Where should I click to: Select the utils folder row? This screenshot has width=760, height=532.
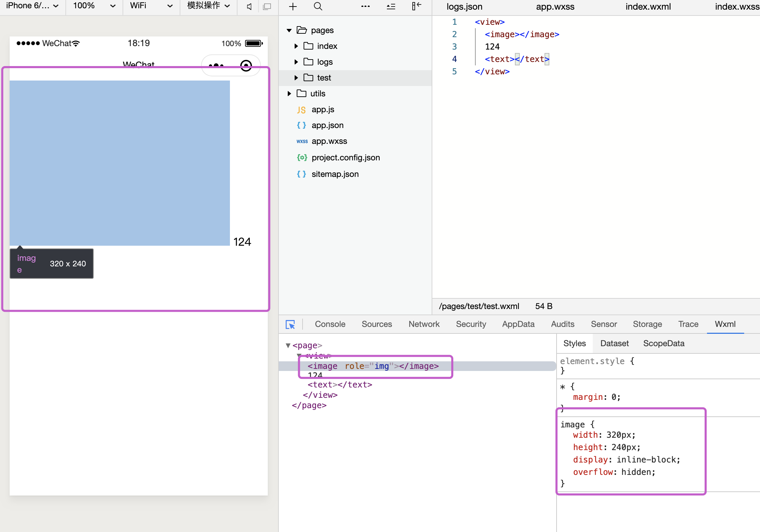point(355,94)
